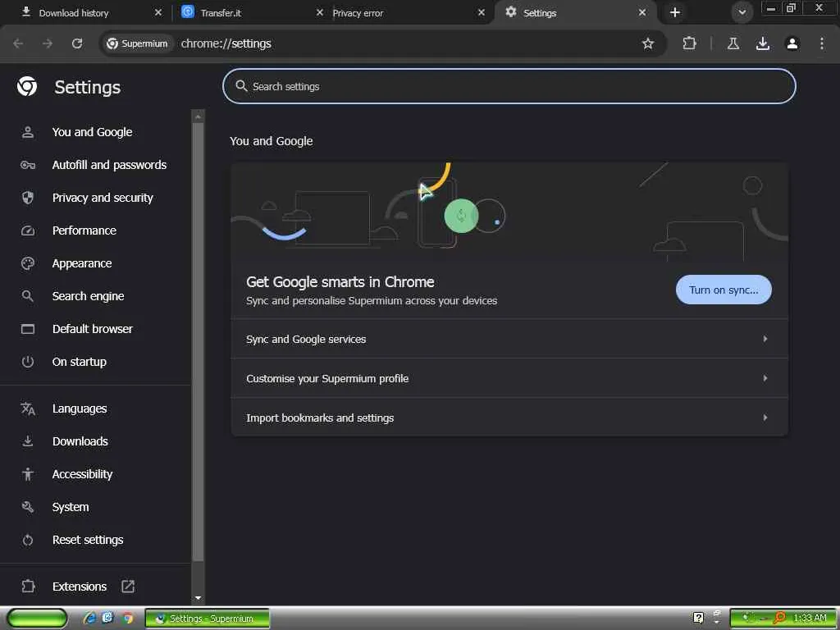The image size is (840, 630).
Task: Open Privacy and security section
Action: pos(103,198)
